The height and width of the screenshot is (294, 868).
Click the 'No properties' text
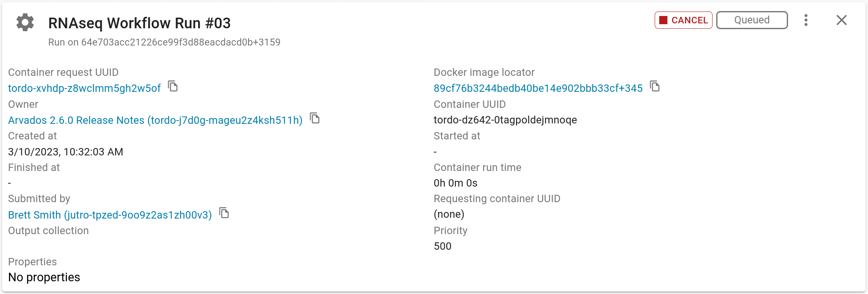(44, 277)
